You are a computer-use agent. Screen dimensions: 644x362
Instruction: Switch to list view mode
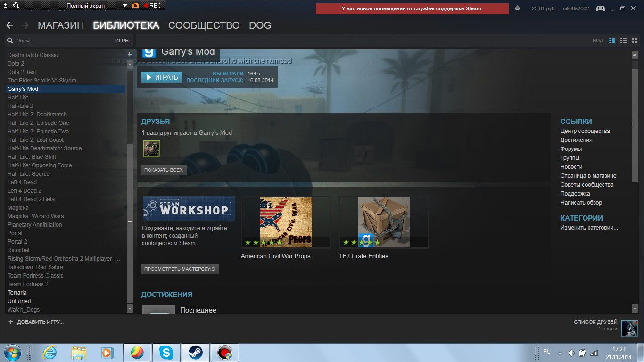tap(623, 41)
